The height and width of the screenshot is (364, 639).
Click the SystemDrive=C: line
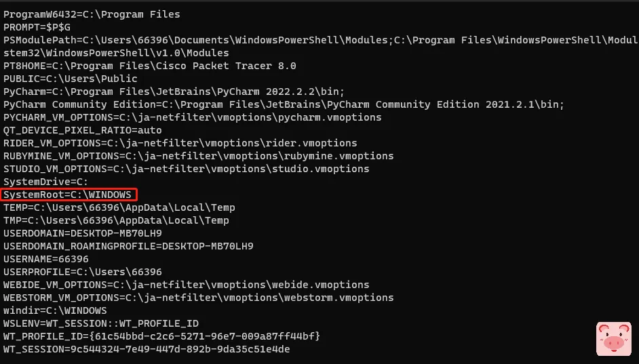pos(45,182)
